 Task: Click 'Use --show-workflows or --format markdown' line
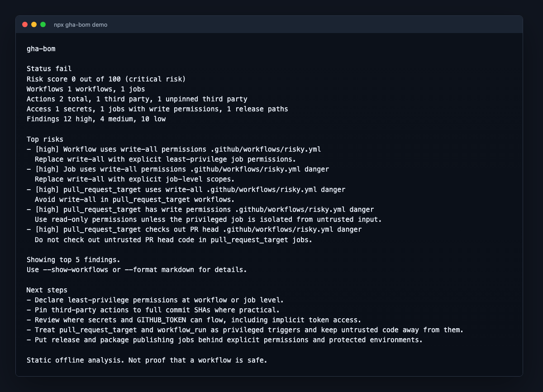[x=137, y=269]
